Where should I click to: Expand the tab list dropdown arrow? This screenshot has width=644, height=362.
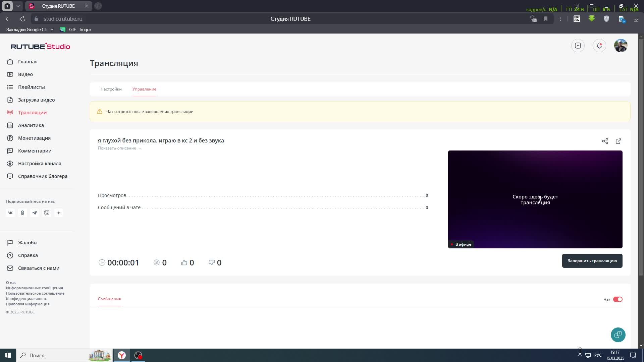(x=18, y=6)
